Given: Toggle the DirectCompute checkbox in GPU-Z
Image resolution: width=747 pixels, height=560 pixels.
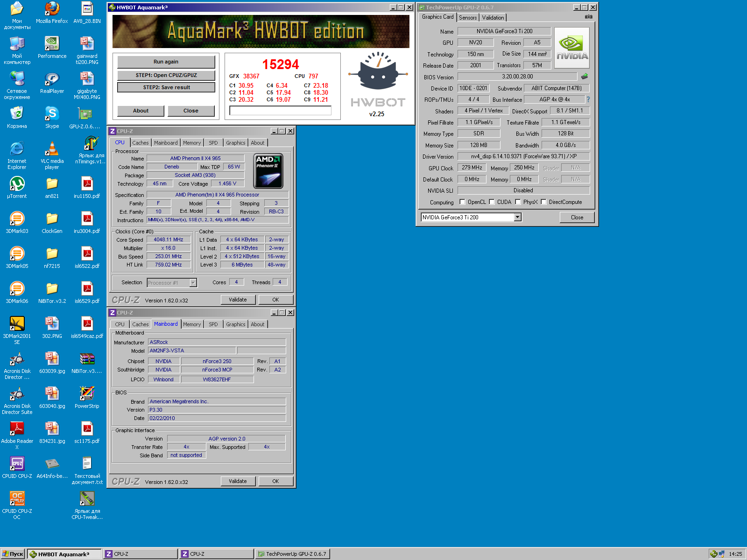Looking at the screenshot, I should (544, 202).
